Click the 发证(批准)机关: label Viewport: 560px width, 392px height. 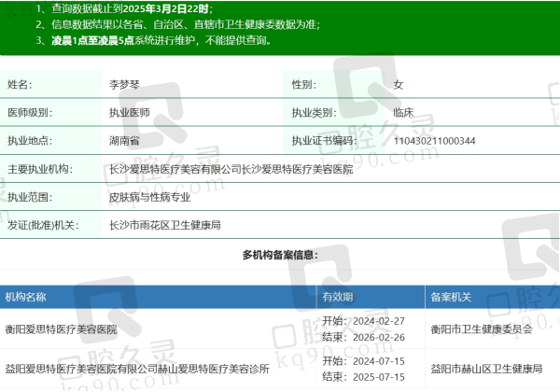(x=43, y=225)
